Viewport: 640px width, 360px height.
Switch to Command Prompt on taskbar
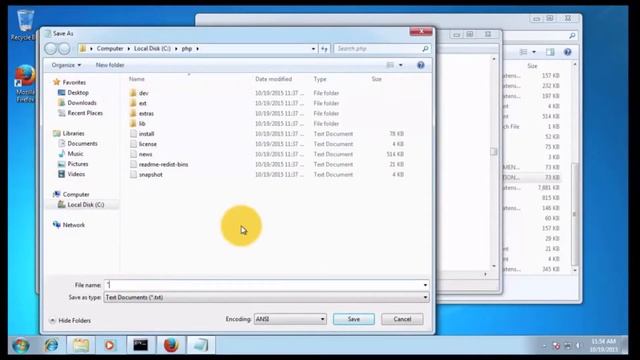coord(140,345)
